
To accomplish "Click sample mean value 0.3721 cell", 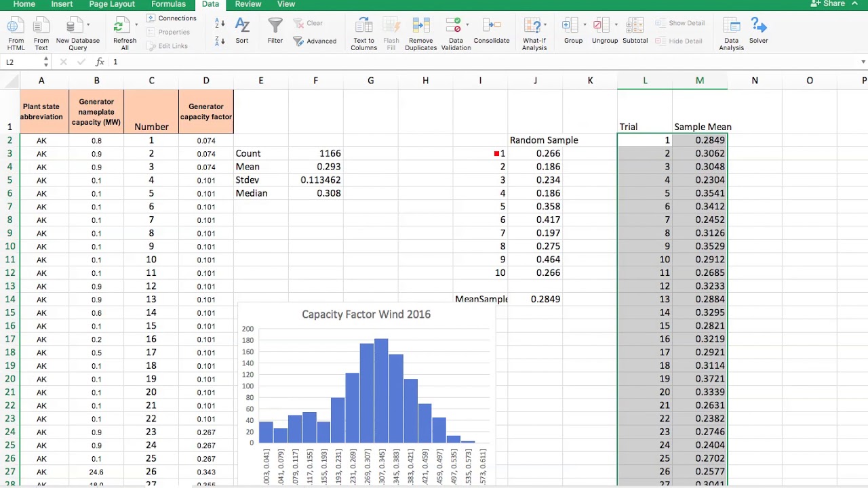I will [700, 379].
